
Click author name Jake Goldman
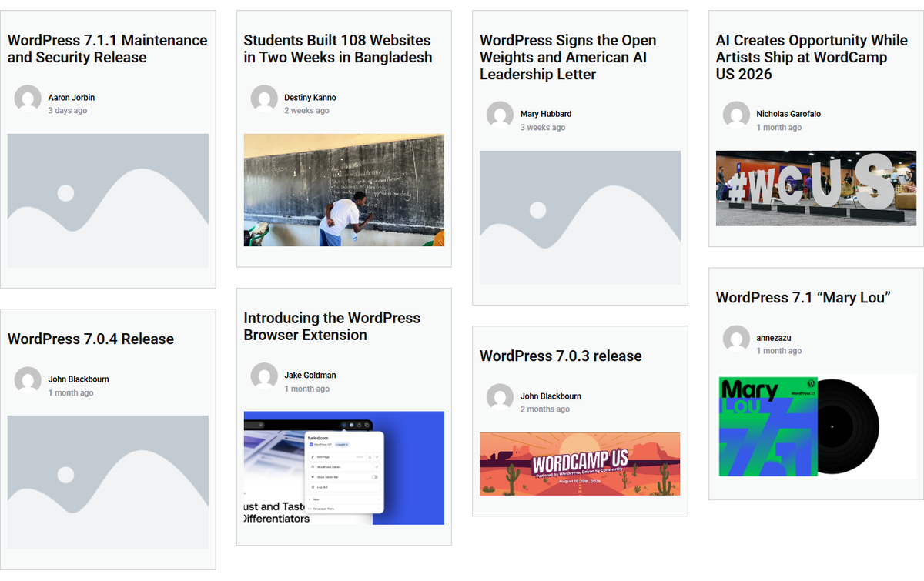tap(310, 375)
